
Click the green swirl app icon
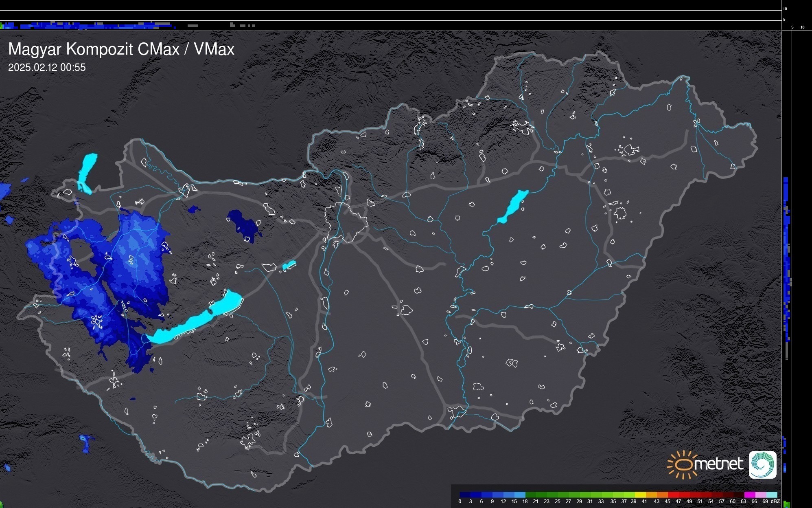point(762,464)
